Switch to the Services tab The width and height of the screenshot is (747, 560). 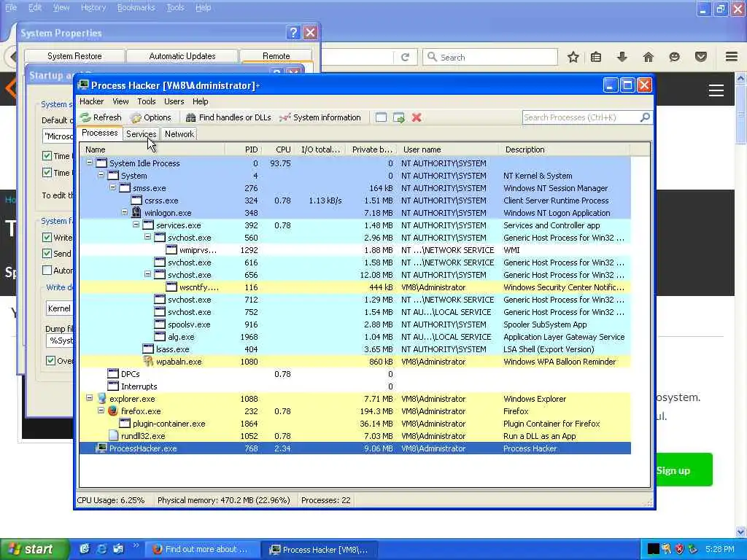click(x=141, y=134)
